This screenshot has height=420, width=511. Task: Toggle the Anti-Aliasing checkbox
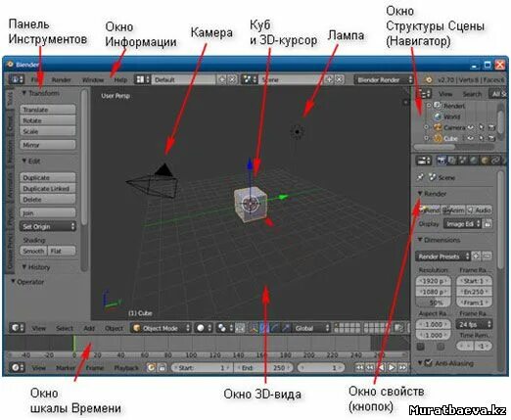click(429, 363)
